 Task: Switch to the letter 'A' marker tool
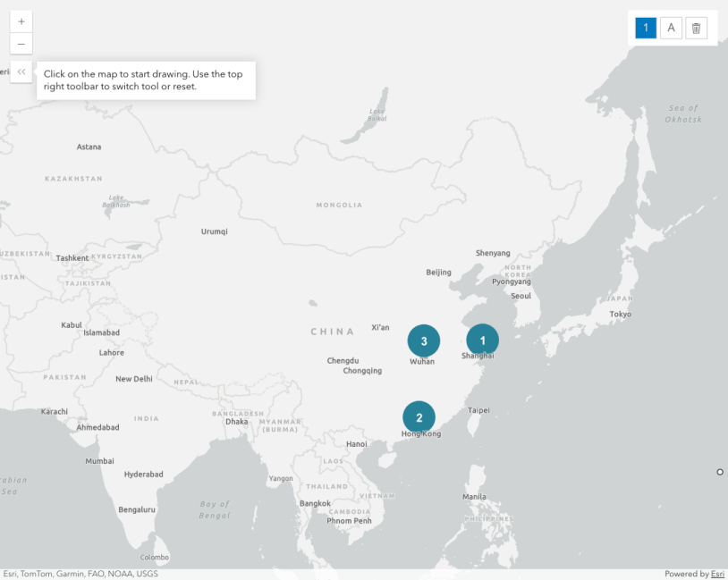click(671, 28)
